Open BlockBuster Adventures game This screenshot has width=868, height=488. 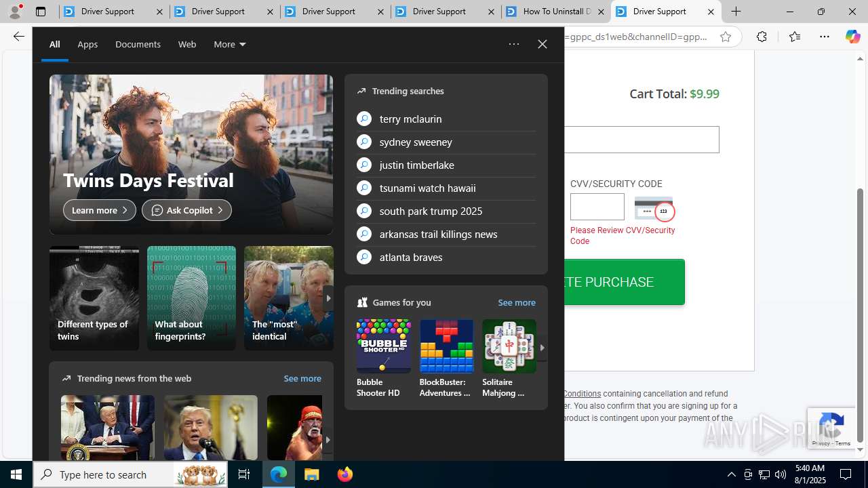pos(446,359)
